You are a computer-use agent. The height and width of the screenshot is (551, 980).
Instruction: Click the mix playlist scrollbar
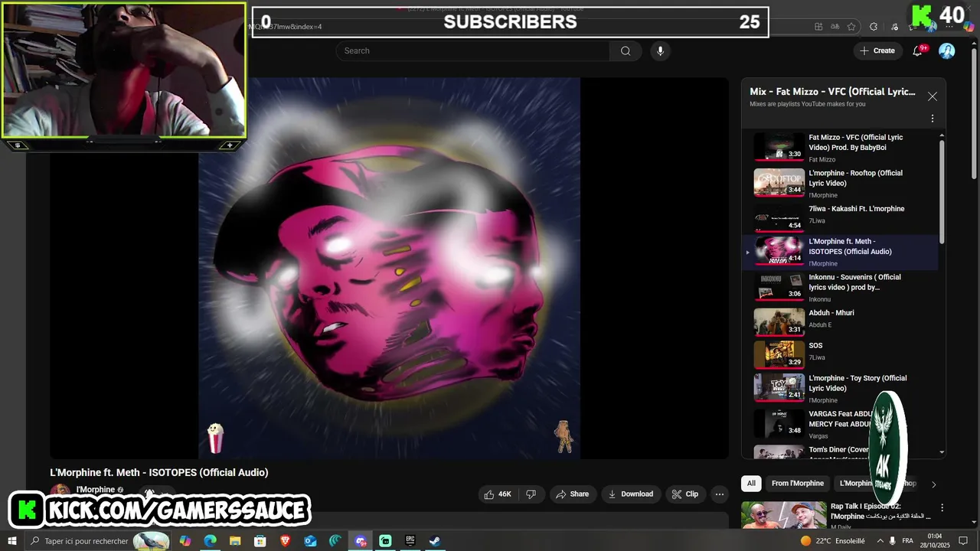point(942,191)
